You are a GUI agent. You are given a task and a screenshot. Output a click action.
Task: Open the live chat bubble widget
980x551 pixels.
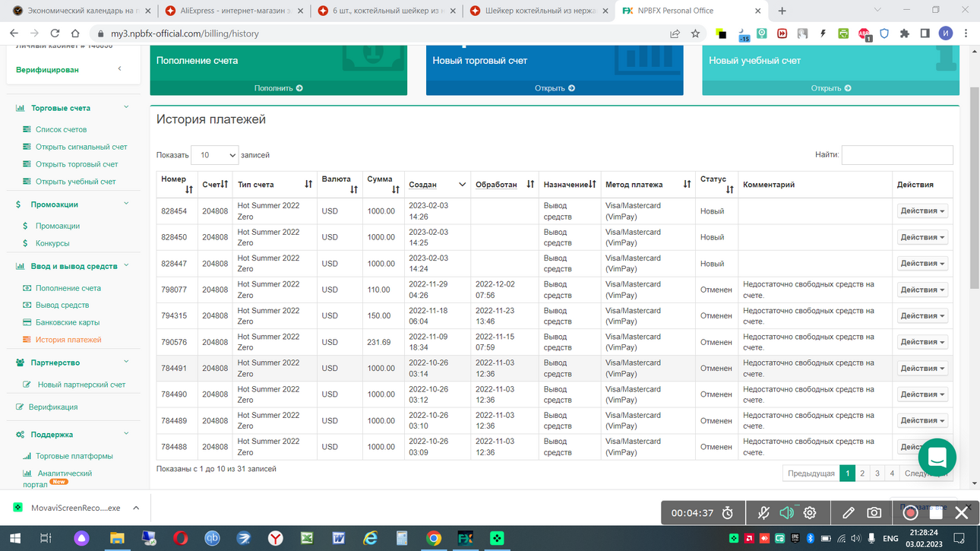tap(937, 458)
